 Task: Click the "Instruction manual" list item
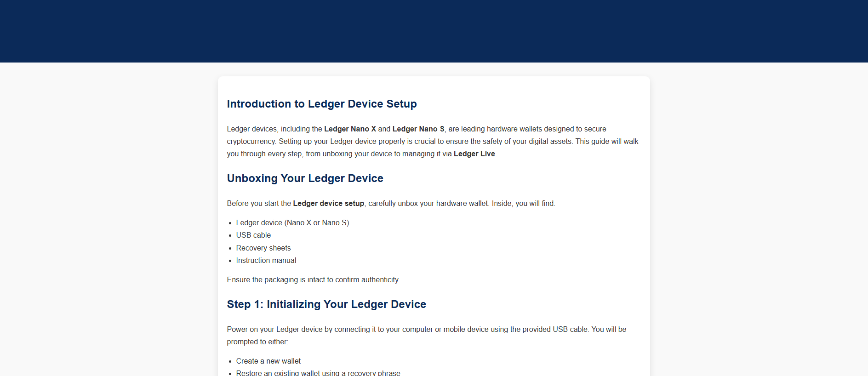coord(266,261)
